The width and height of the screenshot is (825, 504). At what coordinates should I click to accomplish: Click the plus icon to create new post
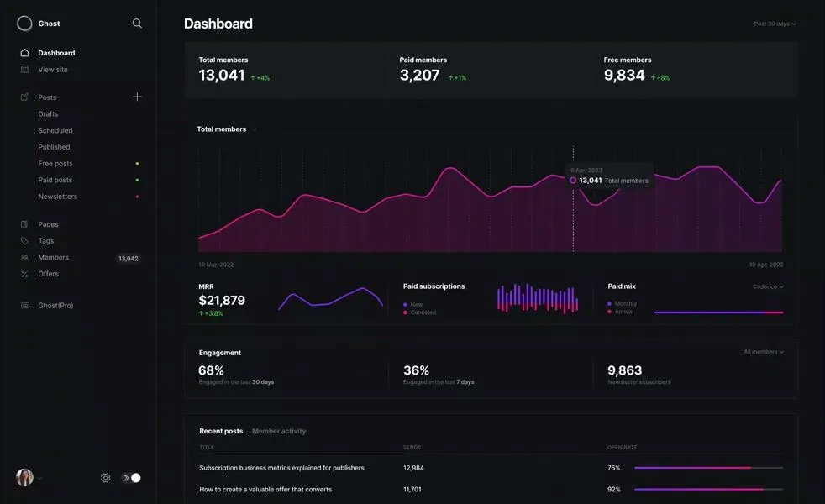(137, 97)
